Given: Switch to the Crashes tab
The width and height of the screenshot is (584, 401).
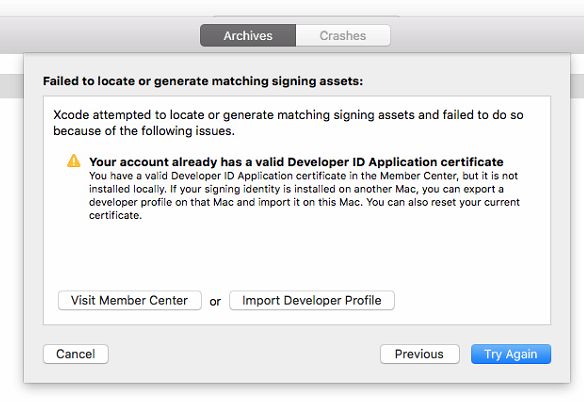Looking at the screenshot, I should point(343,36).
